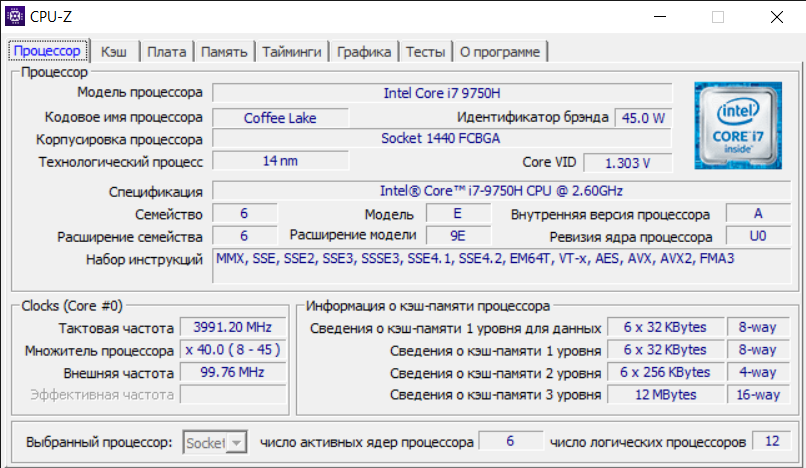The height and width of the screenshot is (468, 806).
Task: Click the multiplier value x 40.0 (8 - 45)
Action: (x=233, y=350)
